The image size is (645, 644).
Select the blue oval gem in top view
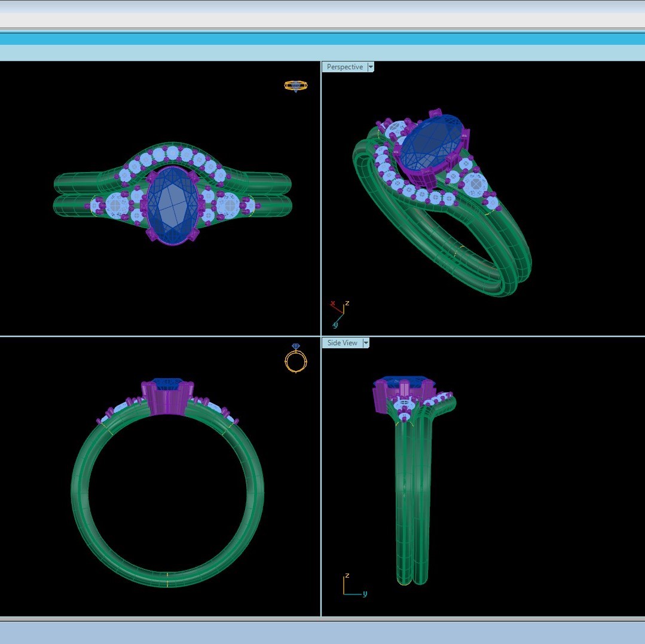pyautogui.click(x=173, y=206)
